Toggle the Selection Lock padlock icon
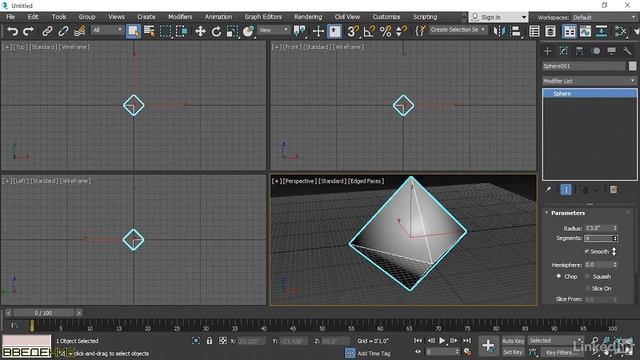This screenshot has height=360, width=640. coord(209,340)
